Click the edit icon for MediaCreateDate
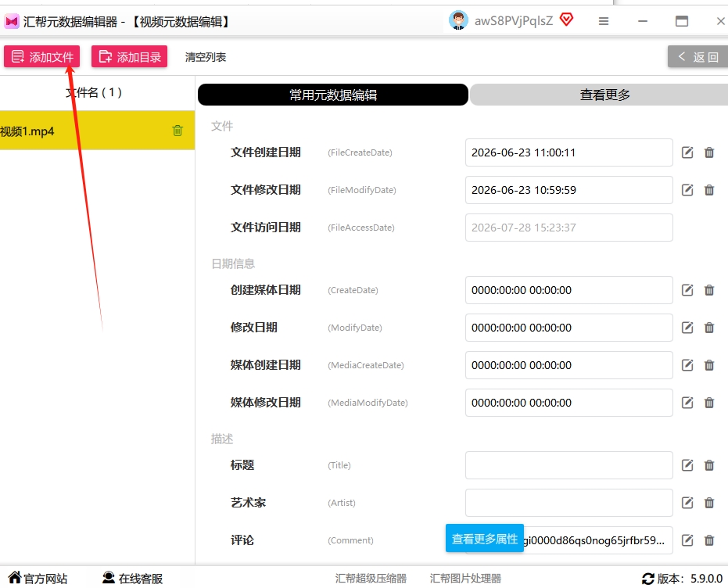 click(x=687, y=365)
